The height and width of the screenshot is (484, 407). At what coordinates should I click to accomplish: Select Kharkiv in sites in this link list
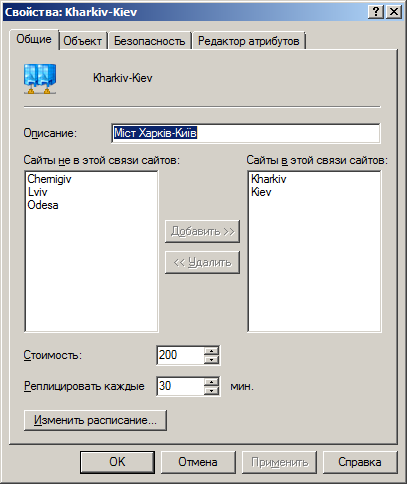click(269, 179)
